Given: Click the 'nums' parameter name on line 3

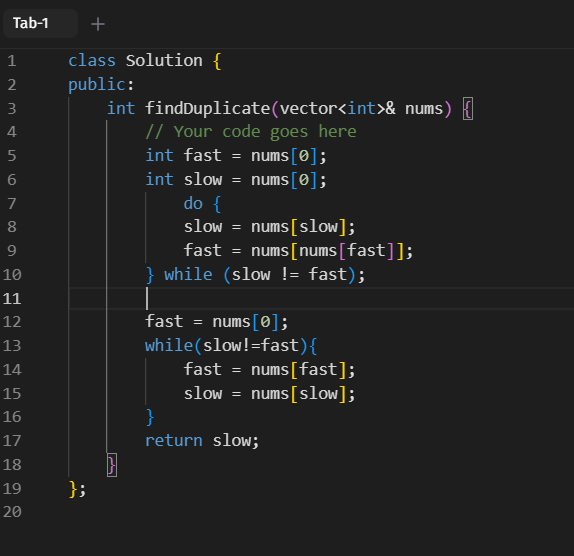Looking at the screenshot, I should coord(424,108).
